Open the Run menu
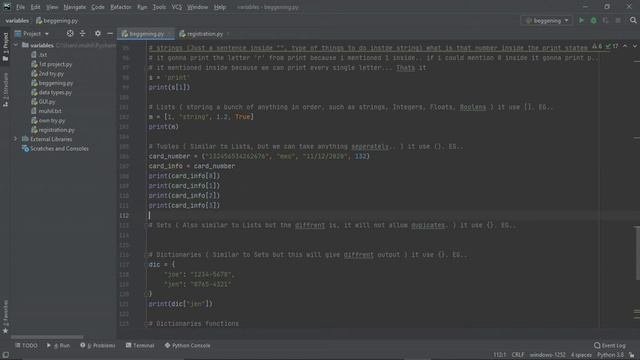 point(142,7)
